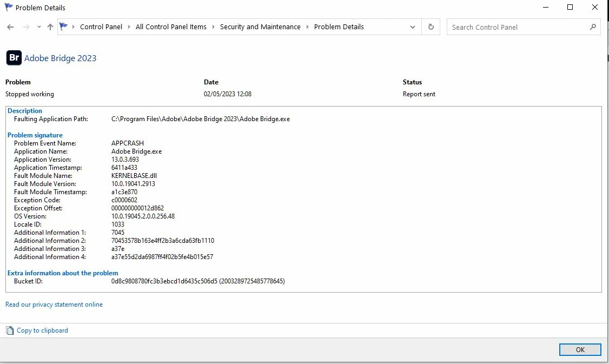The width and height of the screenshot is (609, 364).
Task: Click Fault Module Version 10.0.19041.2913
Action: tap(133, 184)
